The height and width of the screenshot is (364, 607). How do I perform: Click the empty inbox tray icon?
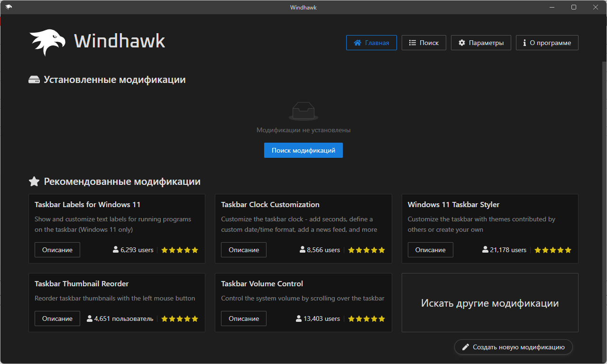[x=303, y=111]
